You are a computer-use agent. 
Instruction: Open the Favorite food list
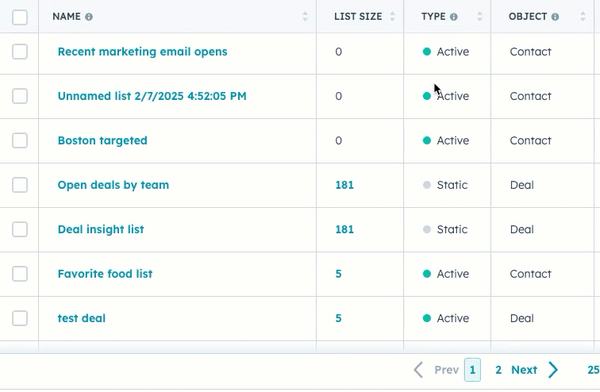point(105,274)
